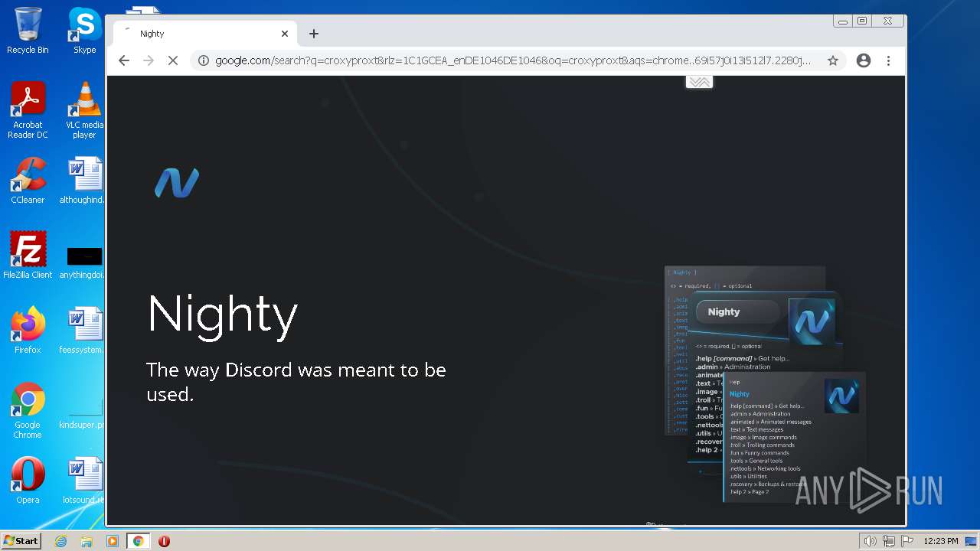
Task: Open the Action Center flag icon
Action: [907, 541]
